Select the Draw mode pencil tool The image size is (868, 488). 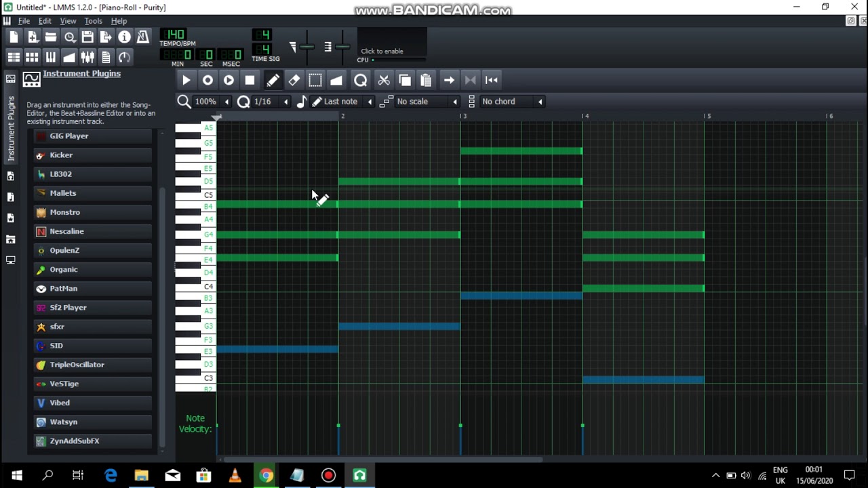273,80
